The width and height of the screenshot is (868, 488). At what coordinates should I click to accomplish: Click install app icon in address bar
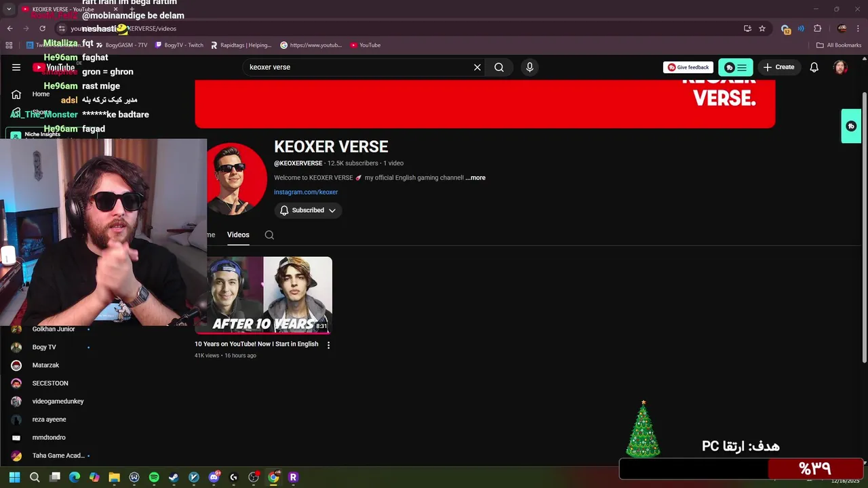(747, 28)
